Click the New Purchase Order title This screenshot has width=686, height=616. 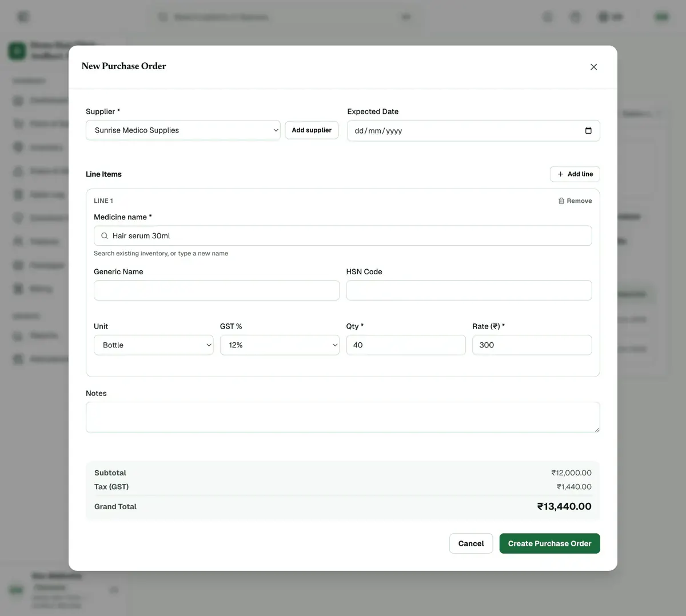coord(123,66)
